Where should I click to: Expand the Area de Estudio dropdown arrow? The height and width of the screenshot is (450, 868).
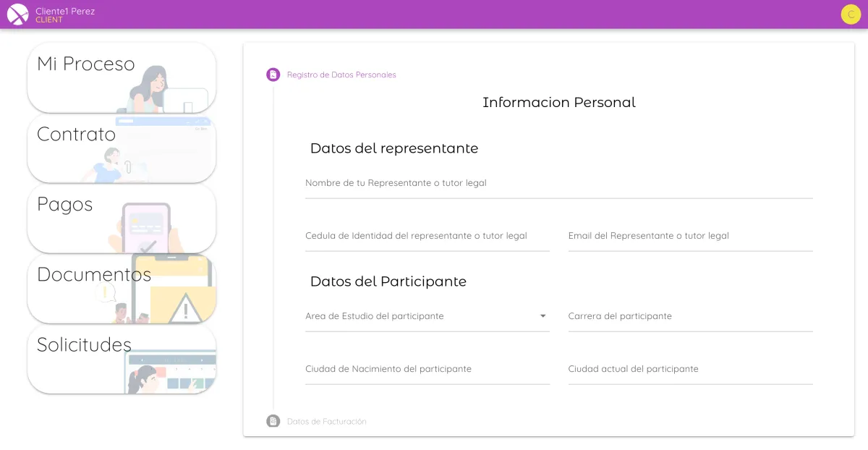tap(542, 316)
